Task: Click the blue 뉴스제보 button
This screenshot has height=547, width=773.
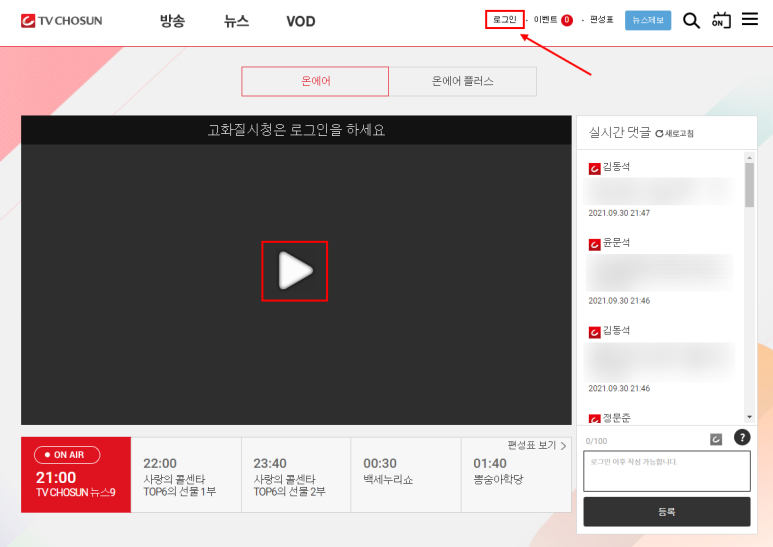Action: pos(648,20)
